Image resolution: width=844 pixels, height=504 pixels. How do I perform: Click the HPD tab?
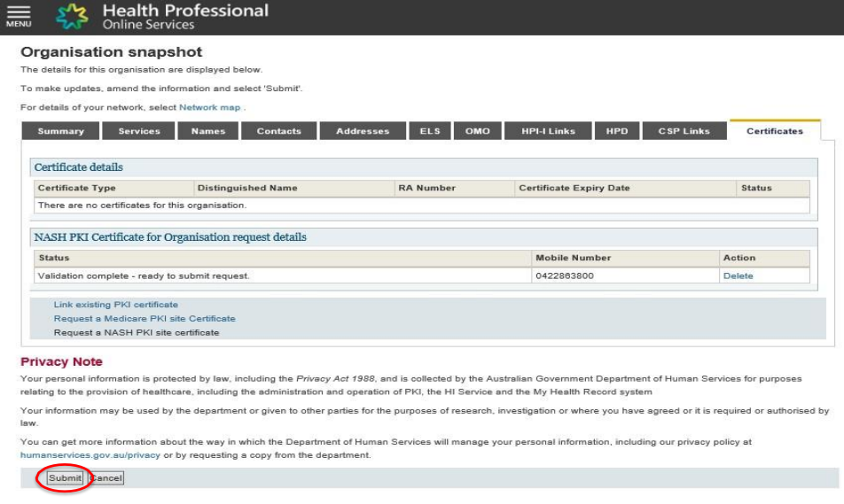616,131
